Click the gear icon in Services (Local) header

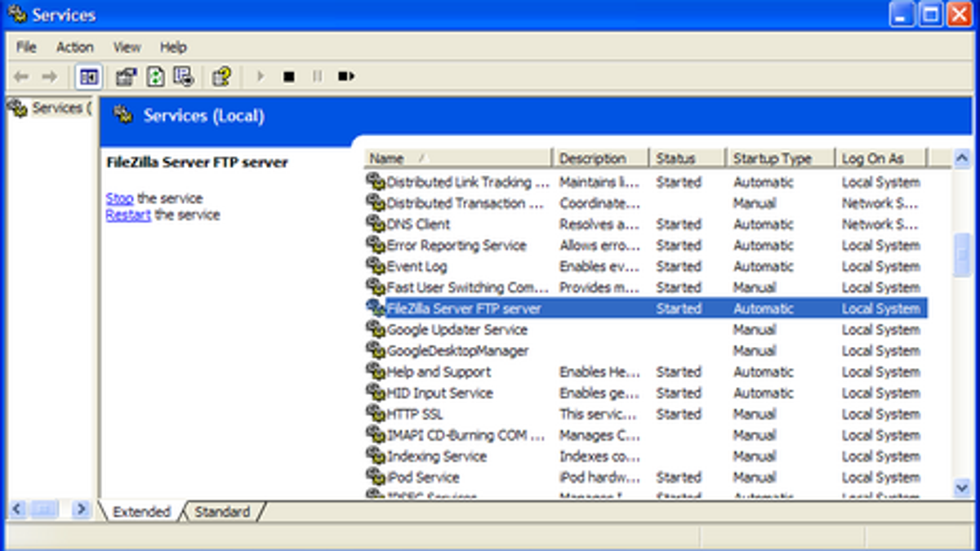click(x=123, y=115)
